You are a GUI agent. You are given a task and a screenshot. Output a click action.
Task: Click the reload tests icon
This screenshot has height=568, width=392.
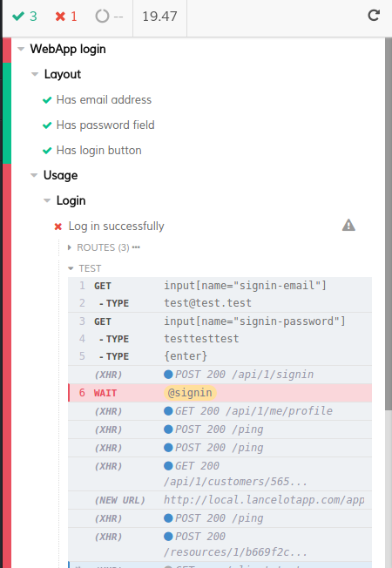(x=374, y=16)
